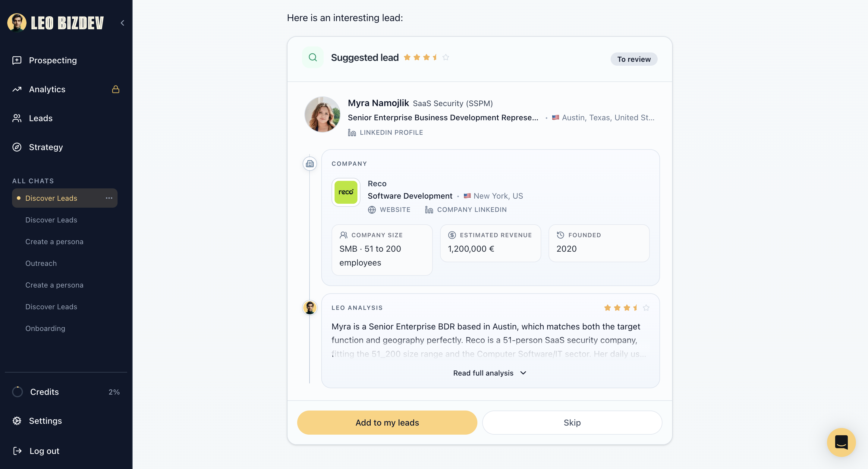Click the Suggested lead search icon
Viewport: 868px width, 469px height.
coord(313,57)
